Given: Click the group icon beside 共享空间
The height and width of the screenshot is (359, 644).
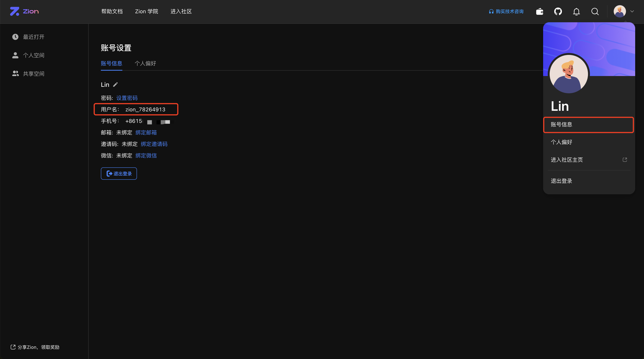Looking at the screenshot, I should [16, 74].
